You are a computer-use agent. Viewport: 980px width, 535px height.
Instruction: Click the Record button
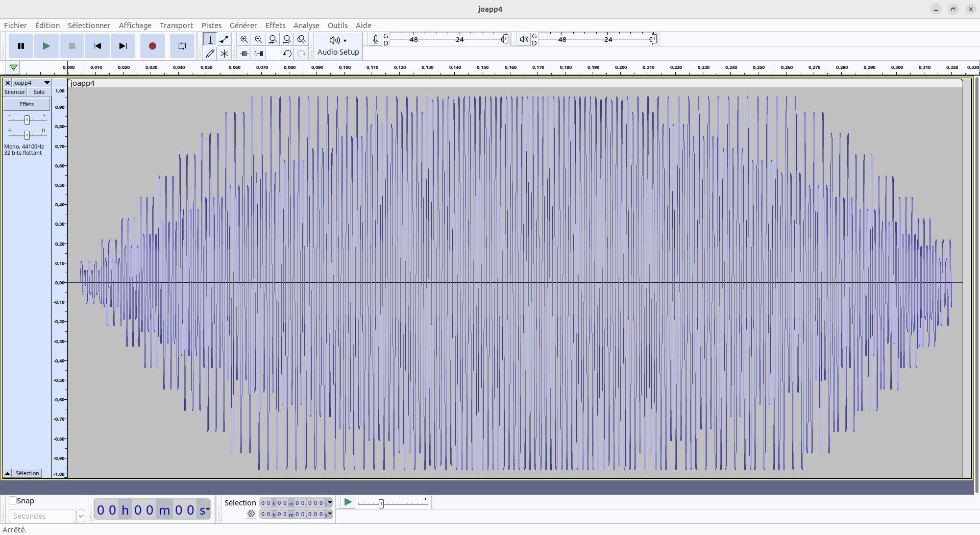(152, 46)
